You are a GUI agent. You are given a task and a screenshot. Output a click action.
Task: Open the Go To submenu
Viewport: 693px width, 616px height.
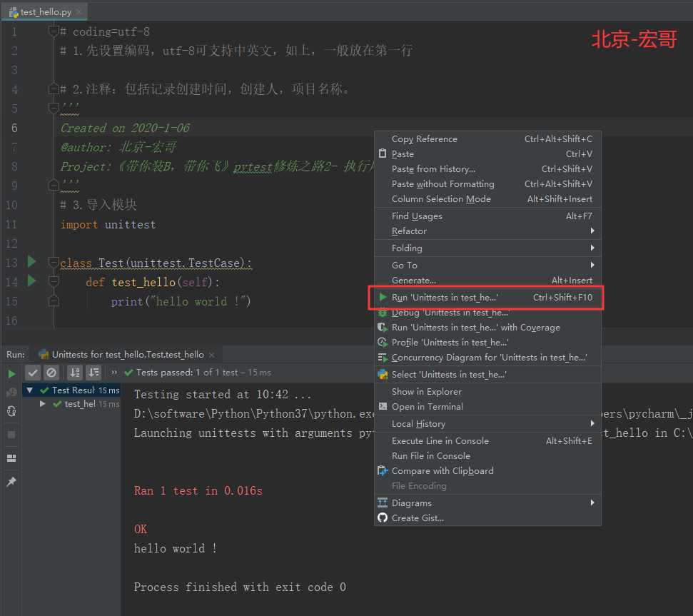pos(487,265)
